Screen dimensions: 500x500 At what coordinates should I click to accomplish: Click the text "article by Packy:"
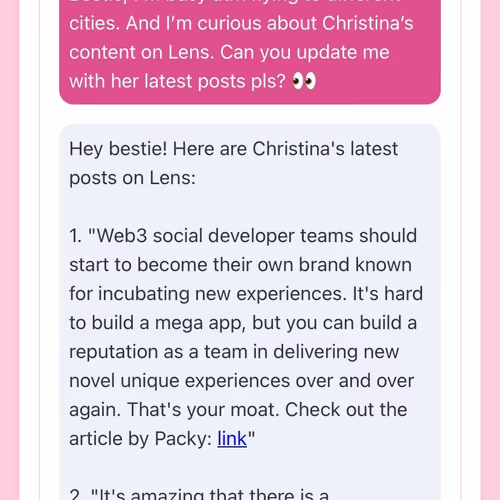[x=141, y=439]
